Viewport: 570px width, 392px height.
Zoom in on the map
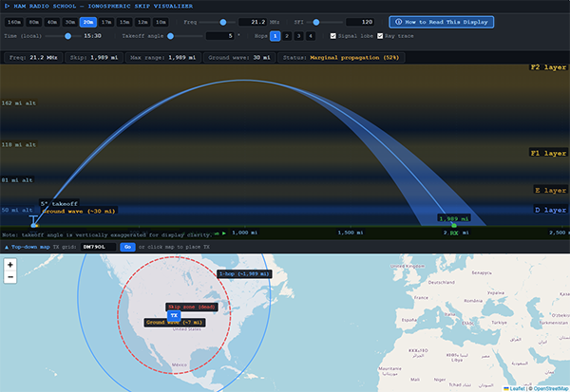pyautogui.click(x=10, y=265)
